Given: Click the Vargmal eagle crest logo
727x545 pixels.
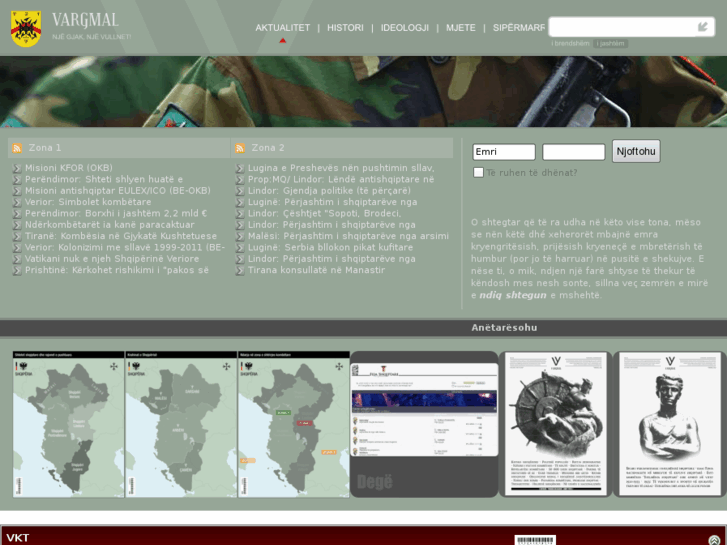Looking at the screenshot, I should [25, 28].
